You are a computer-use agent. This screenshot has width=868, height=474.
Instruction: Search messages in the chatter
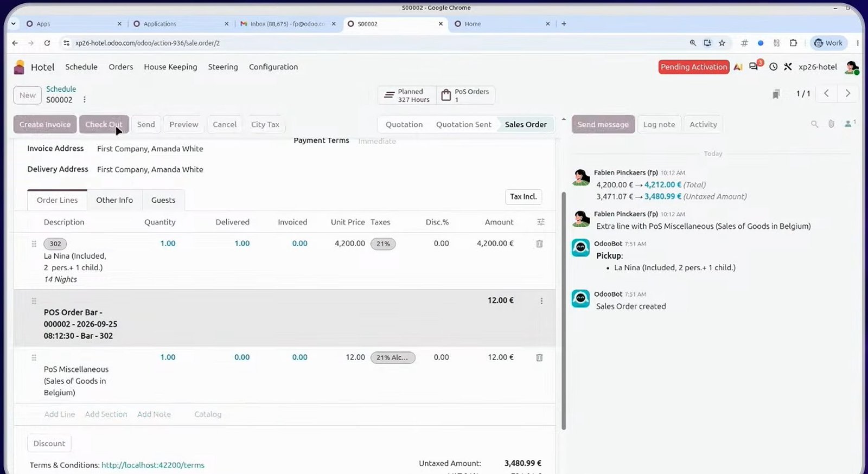(814, 124)
